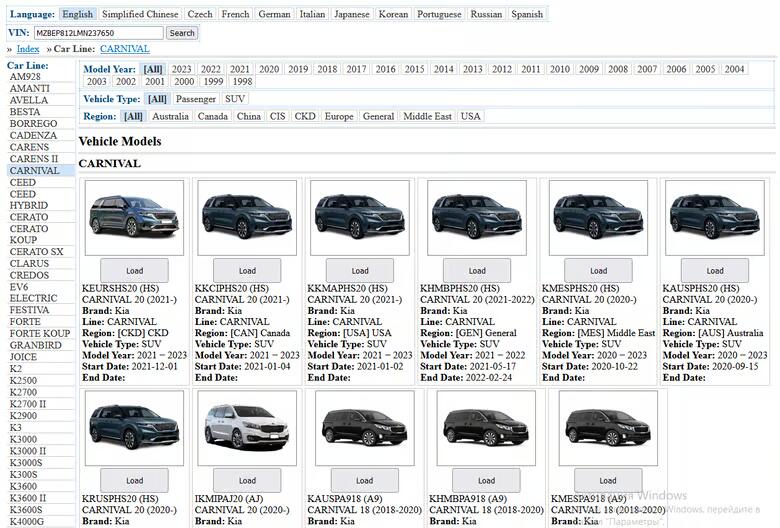Image resolution: width=780 pixels, height=528 pixels.
Task: Click the KAUSPHS20 Australia Carnival image
Action: [x=714, y=217]
